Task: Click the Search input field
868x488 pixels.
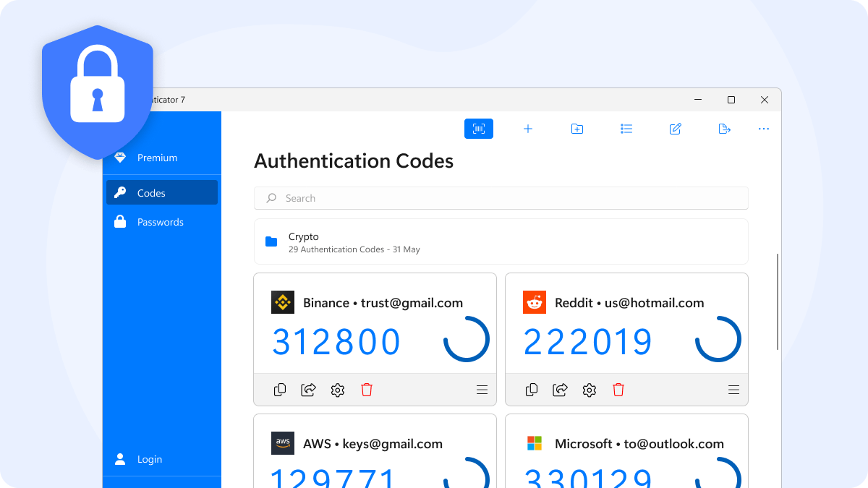Action: click(501, 198)
